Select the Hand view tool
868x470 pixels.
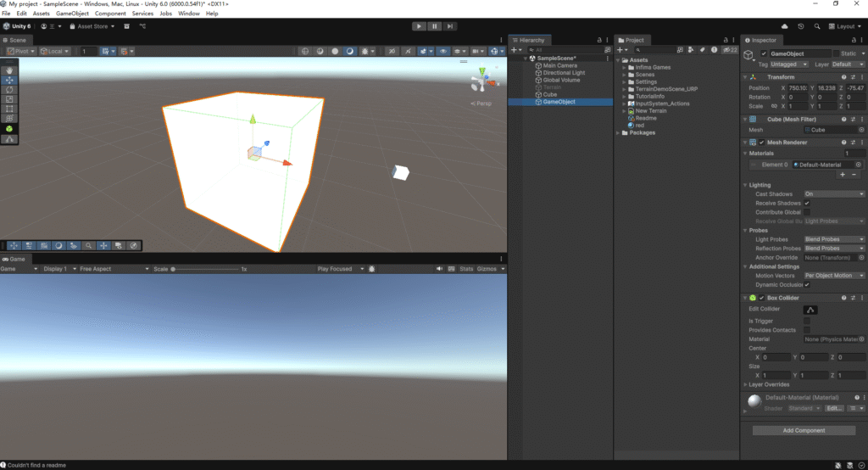pyautogui.click(x=9, y=70)
